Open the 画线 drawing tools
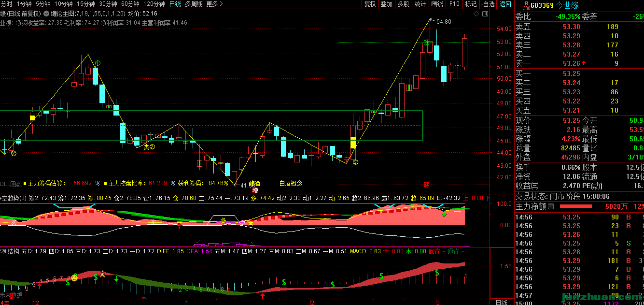This screenshot has height=305, width=644. pos(437,4)
